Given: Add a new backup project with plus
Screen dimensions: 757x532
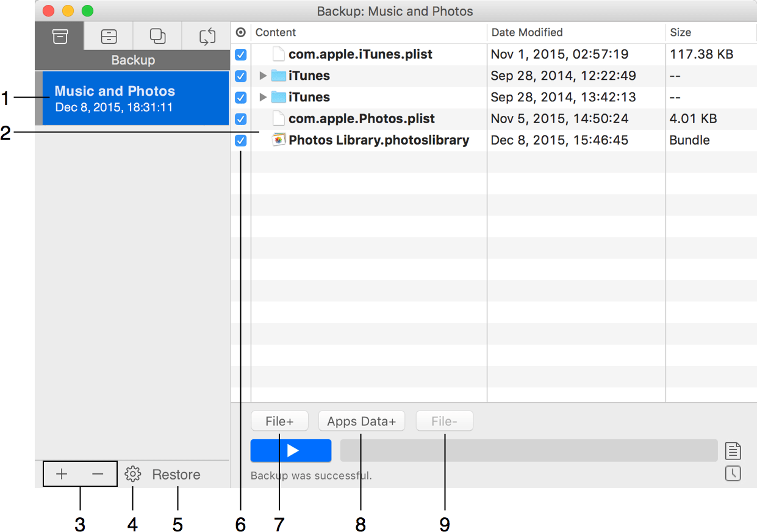Looking at the screenshot, I should point(62,474).
